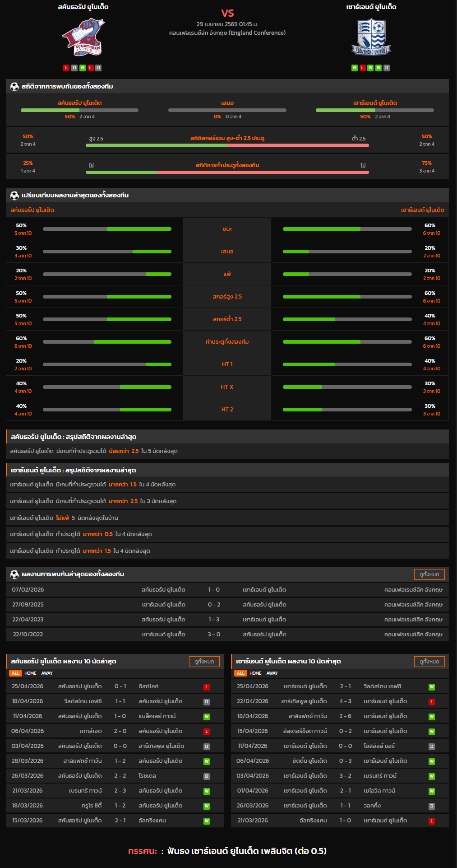The height and width of the screenshot is (868, 457).
Task: Open view-all button in Scunthorpe last 10 panel
Action: pyautogui.click(x=204, y=661)
